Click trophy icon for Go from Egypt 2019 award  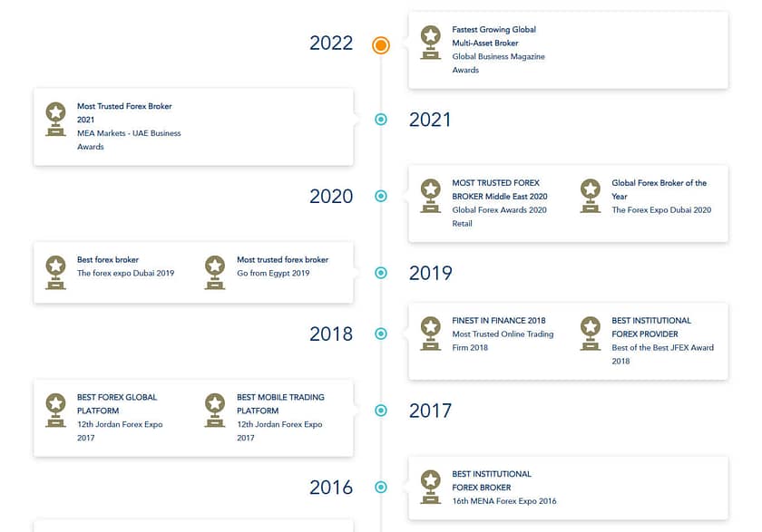pos(215,272)
